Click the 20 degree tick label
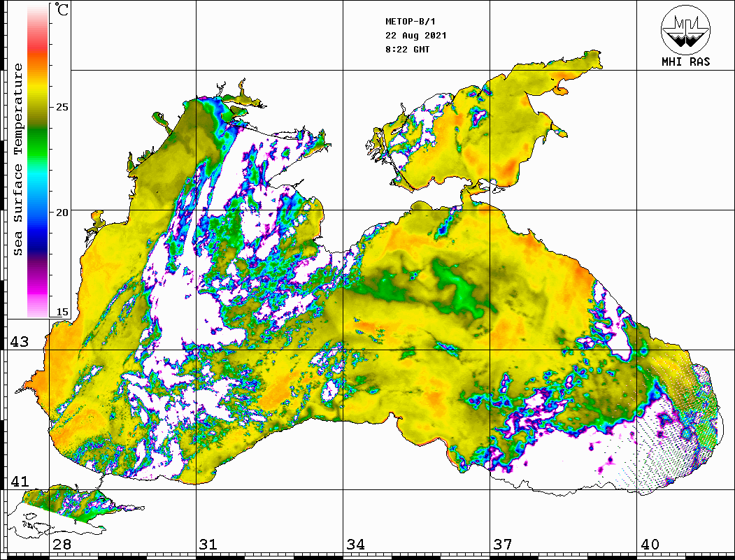735x560 pixels. (62, 212)
